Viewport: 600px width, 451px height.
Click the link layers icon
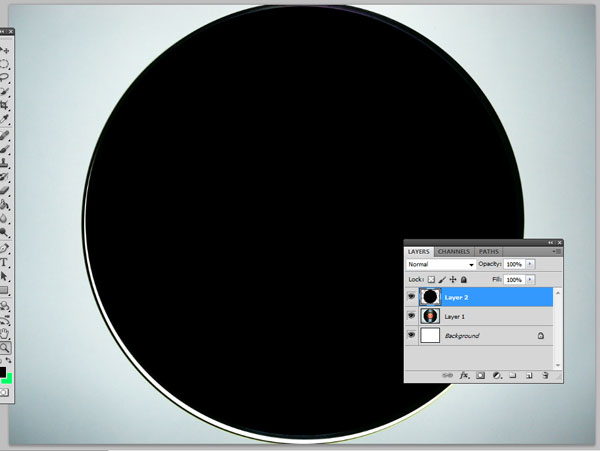tap(447, 376)
